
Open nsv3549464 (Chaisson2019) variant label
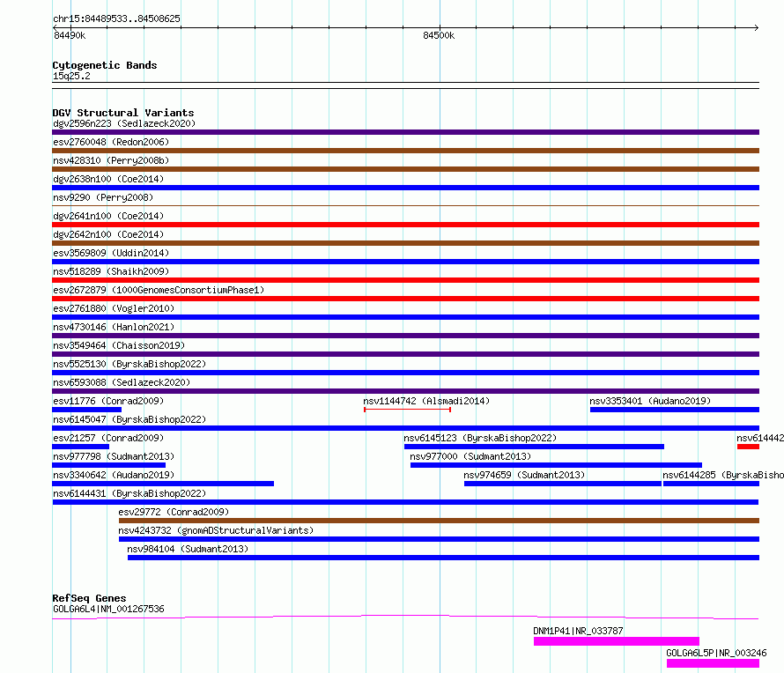coord(119,345)
